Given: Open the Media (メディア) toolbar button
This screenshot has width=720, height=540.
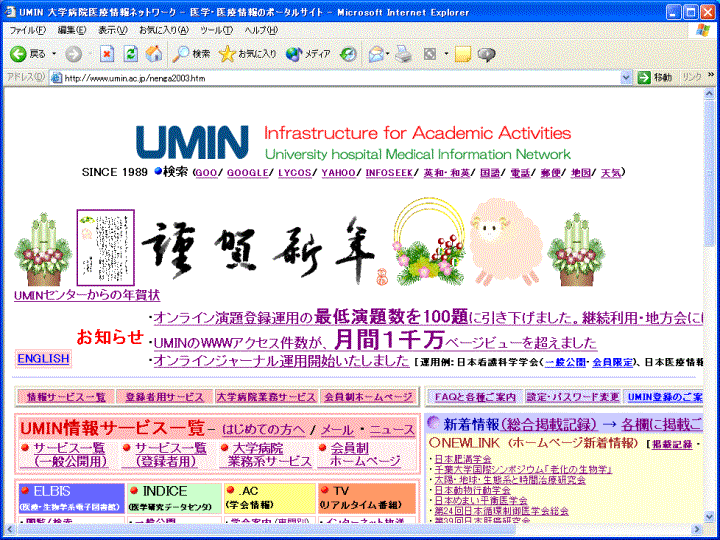Looking at the screenshot, I should (309, 53).
